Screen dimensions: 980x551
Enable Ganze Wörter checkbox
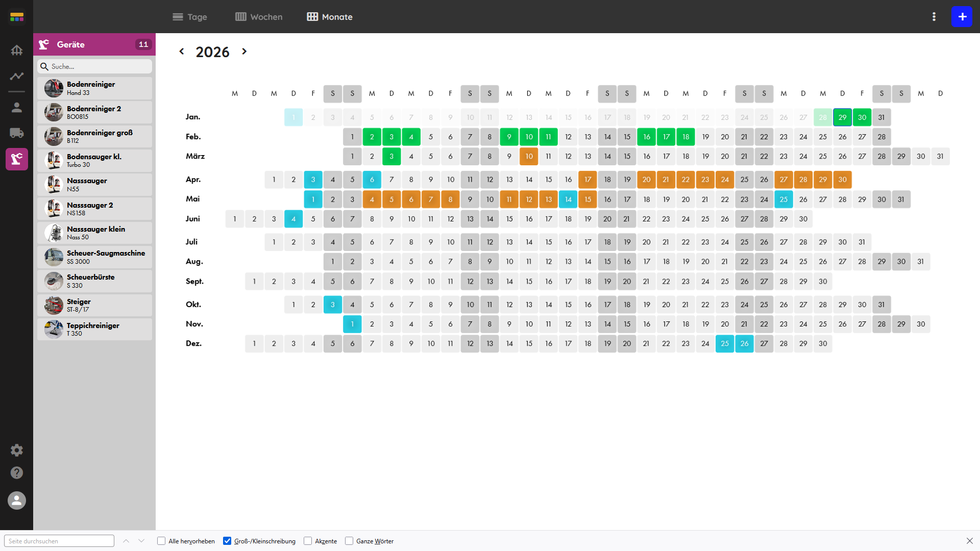pos(349,541)
